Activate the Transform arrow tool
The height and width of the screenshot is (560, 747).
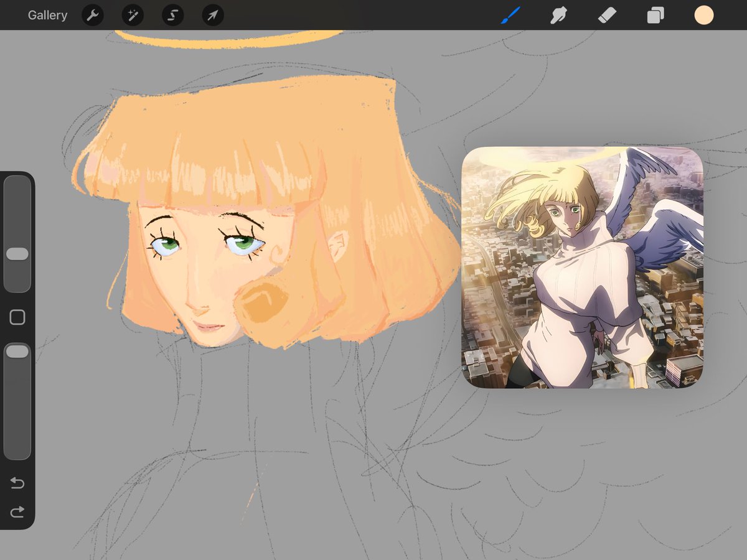click(x=213, y=15)
